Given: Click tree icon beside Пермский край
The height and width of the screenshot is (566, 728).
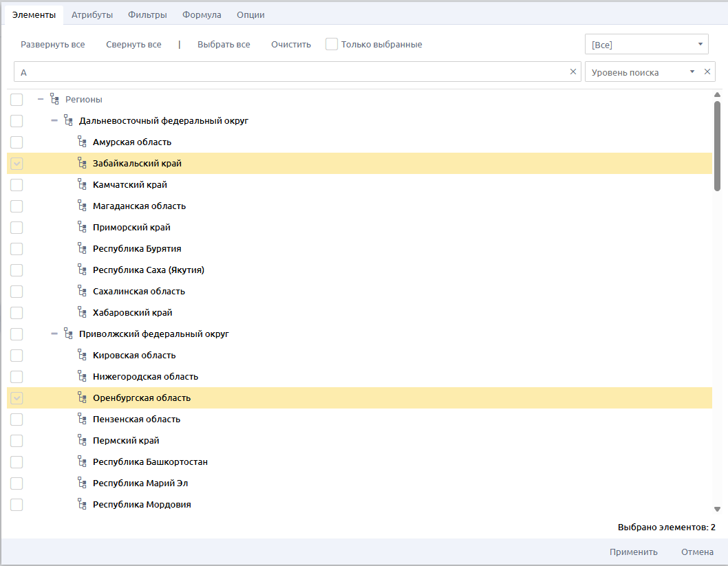Looking at the screenshot, I should [82, 441].
